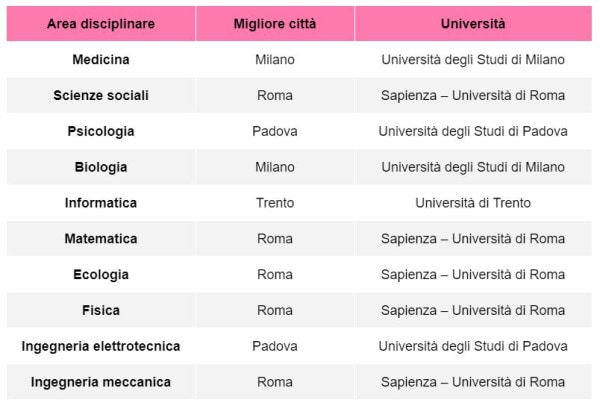The image size is (600, 400).
Task: Click the "Area disciplinare" column header
Action: [101, 23]
